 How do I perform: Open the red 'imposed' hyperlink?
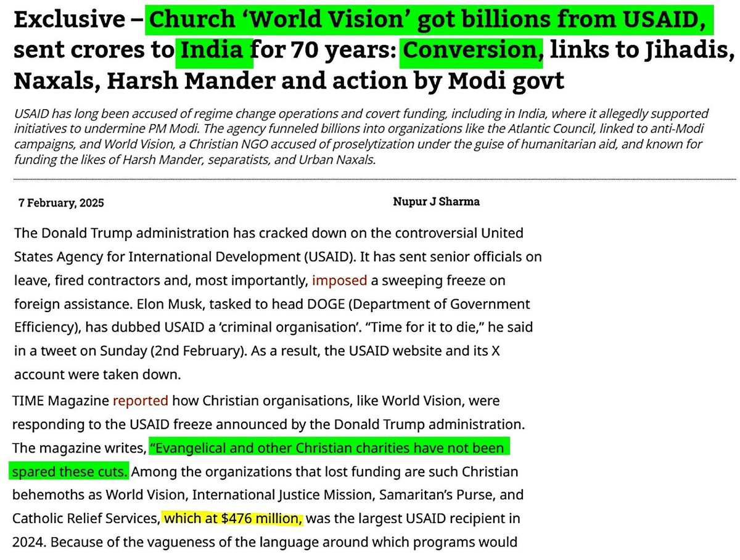coord(339,281)
